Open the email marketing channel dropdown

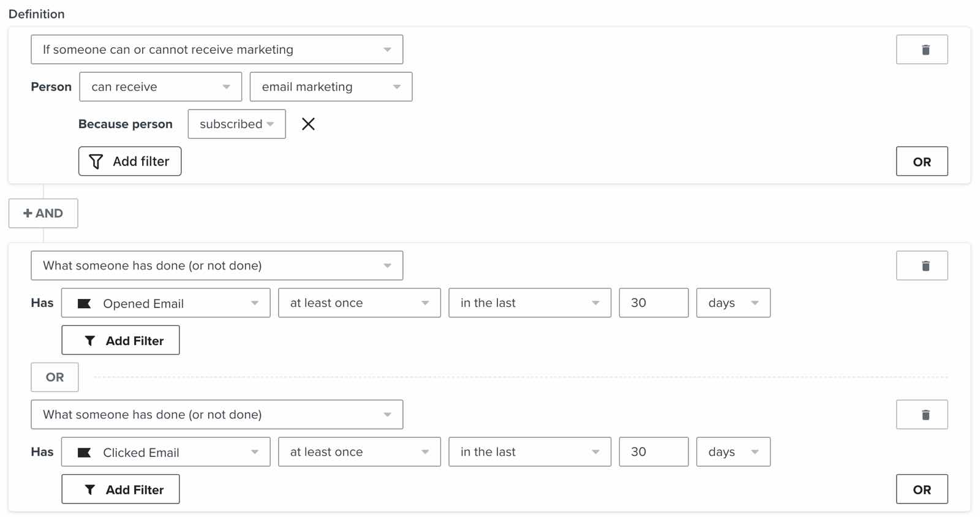pos(331,86)
